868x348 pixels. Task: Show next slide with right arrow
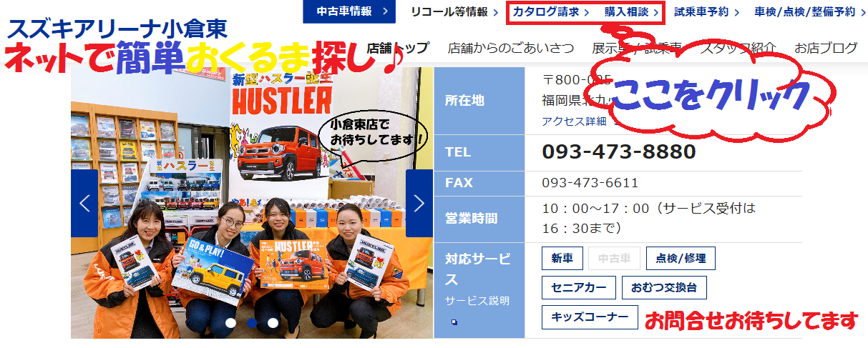coord(419,203)
